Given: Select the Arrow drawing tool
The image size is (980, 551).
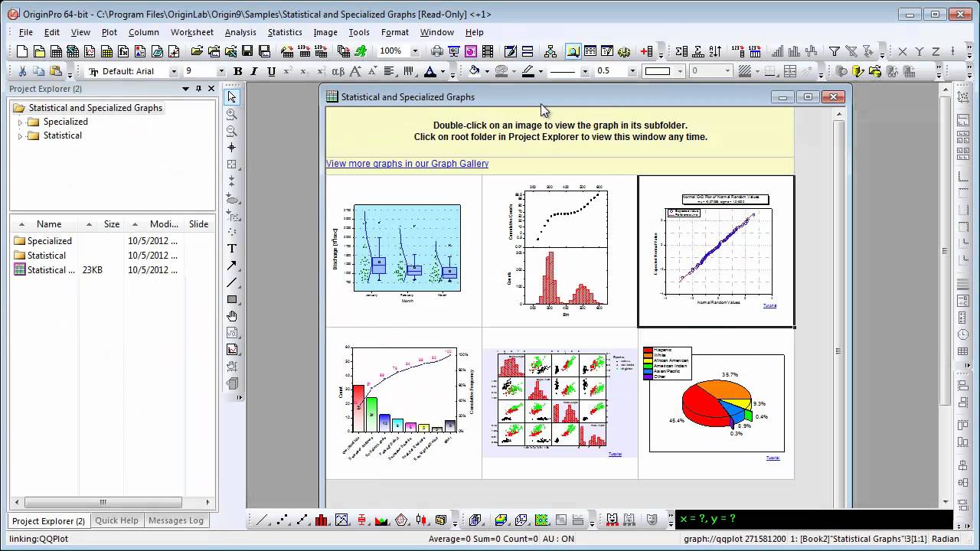Looking at the screenshot, I should click(232, 266).
